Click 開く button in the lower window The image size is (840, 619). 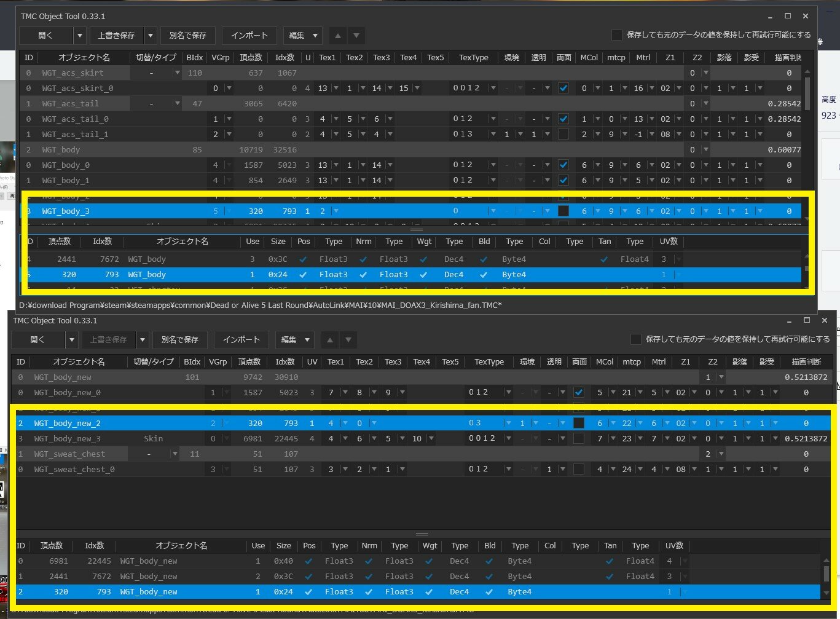(37, 340)
